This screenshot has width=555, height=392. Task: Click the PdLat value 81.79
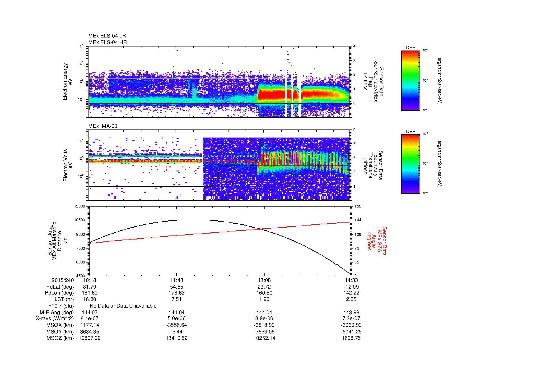(89, 287)
